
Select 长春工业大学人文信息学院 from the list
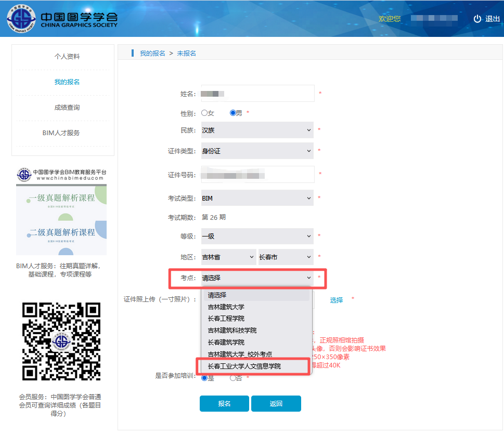pos(244,366)
